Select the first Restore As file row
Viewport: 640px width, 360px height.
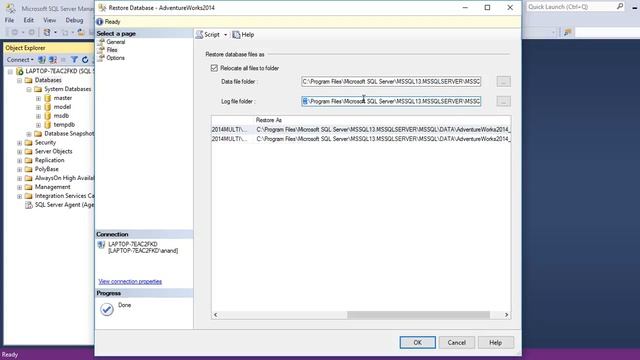(361, 129)
